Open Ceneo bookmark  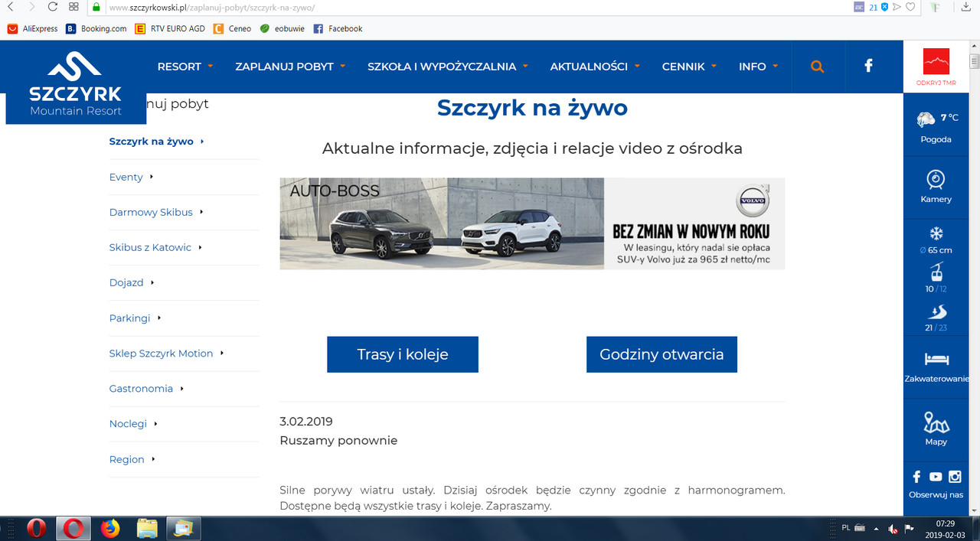click(x=233, y=28)
